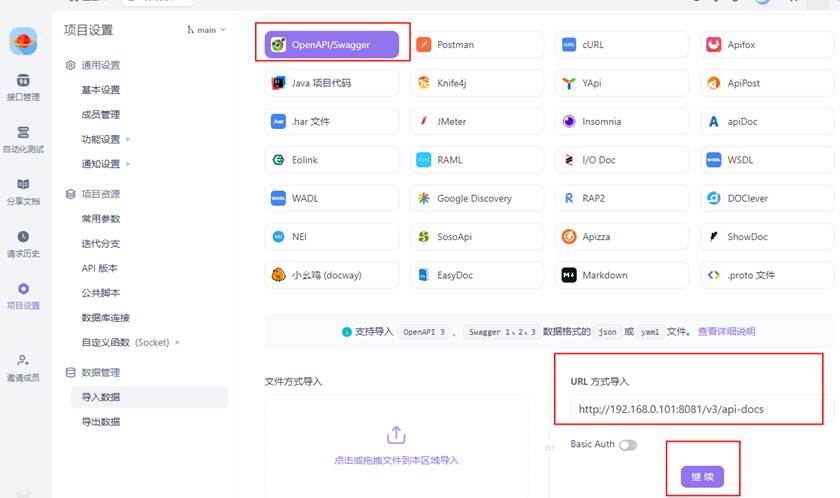The width and height of the screenshot is (840, 498).
Task: Choose Knife4j as import source
Action: click(x=477, y=83)
